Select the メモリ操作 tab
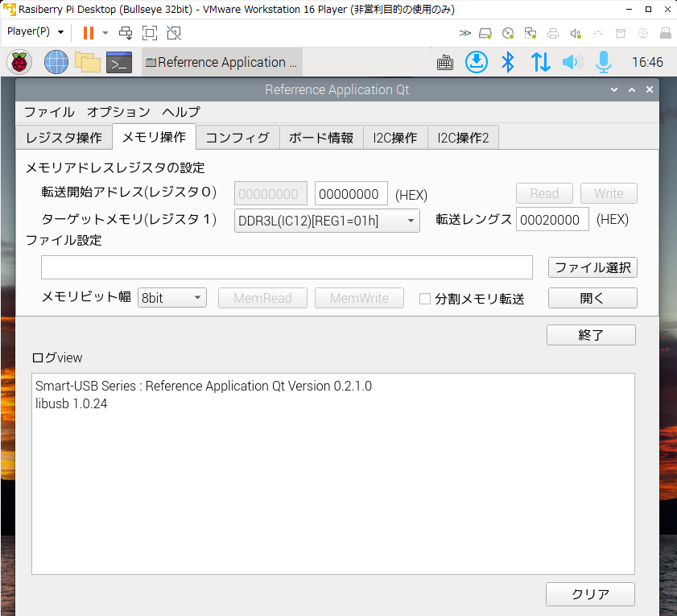 pos(154,138)
